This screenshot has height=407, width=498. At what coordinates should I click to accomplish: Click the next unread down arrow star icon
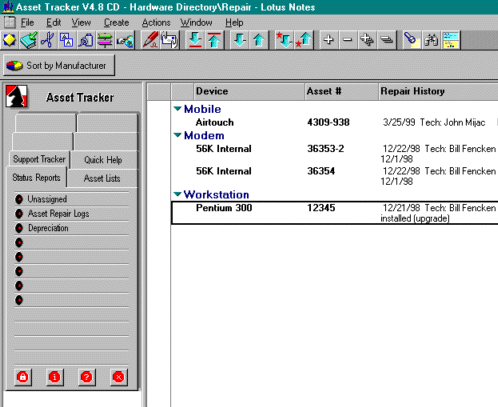[284, 40]
